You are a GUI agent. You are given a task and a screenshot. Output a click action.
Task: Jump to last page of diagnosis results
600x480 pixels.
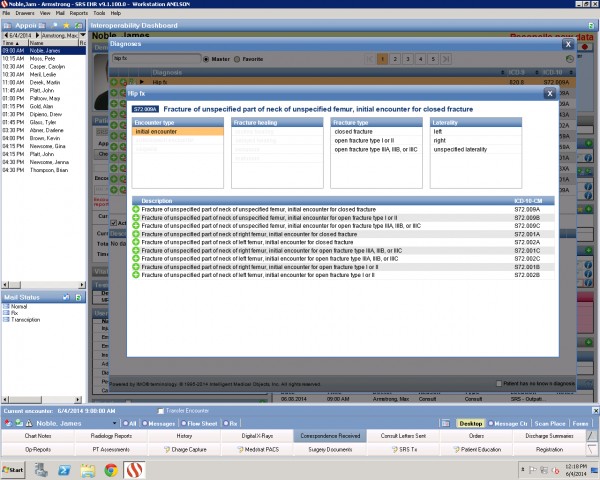[x=446, y=59]
